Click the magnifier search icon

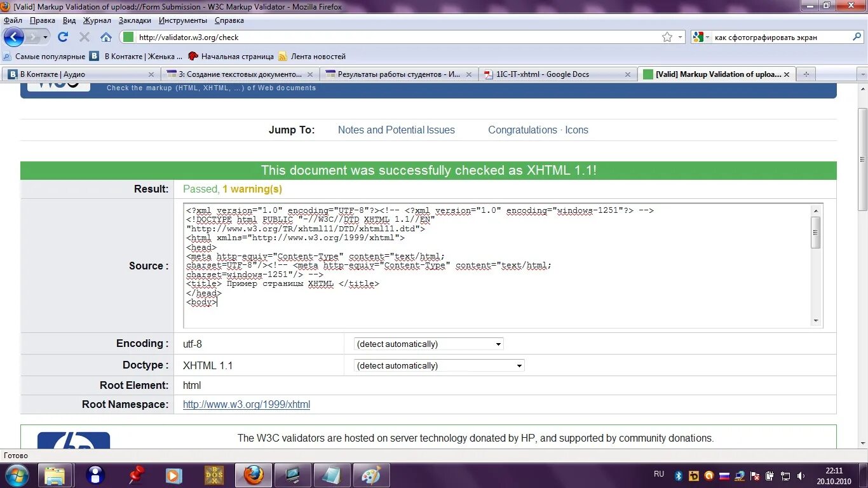[x=857, y=37]
